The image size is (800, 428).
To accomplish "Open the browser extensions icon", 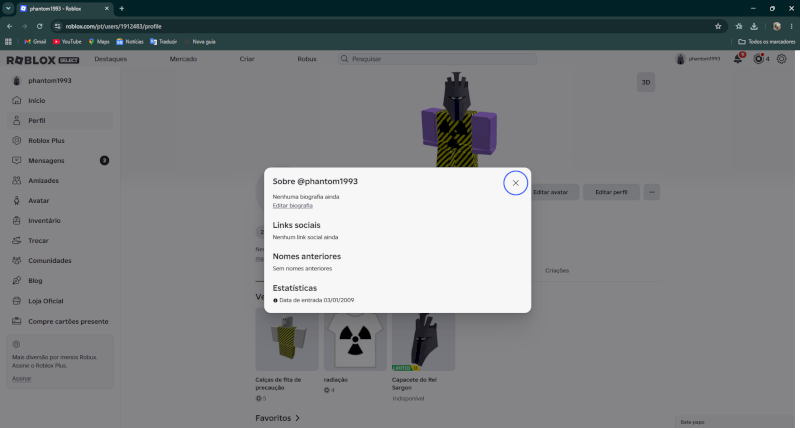I will tap(739, 26).
